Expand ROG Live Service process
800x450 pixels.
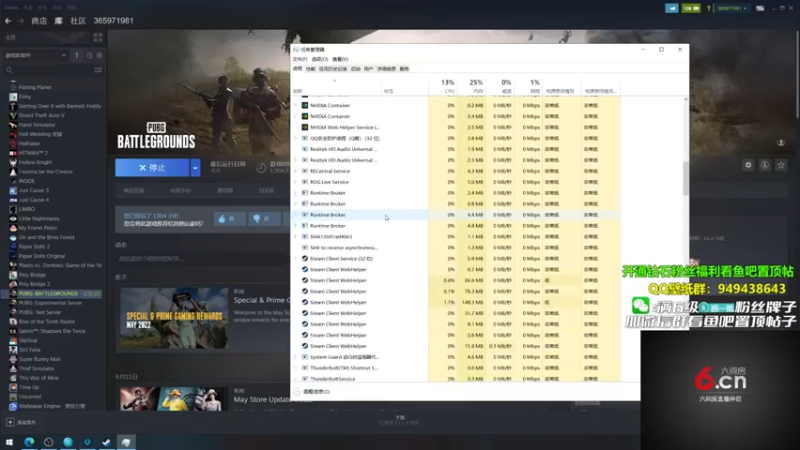click(295, 182)
